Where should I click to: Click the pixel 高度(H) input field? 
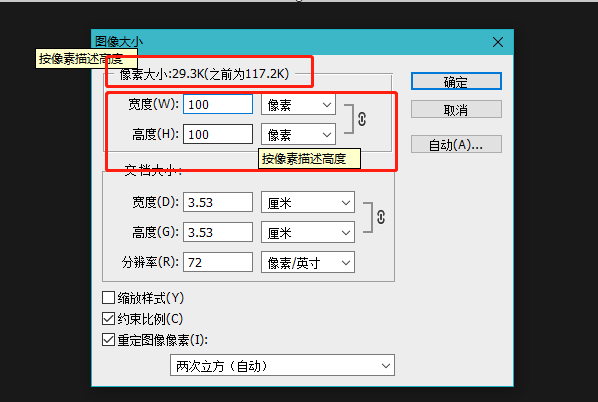(218, 134)
